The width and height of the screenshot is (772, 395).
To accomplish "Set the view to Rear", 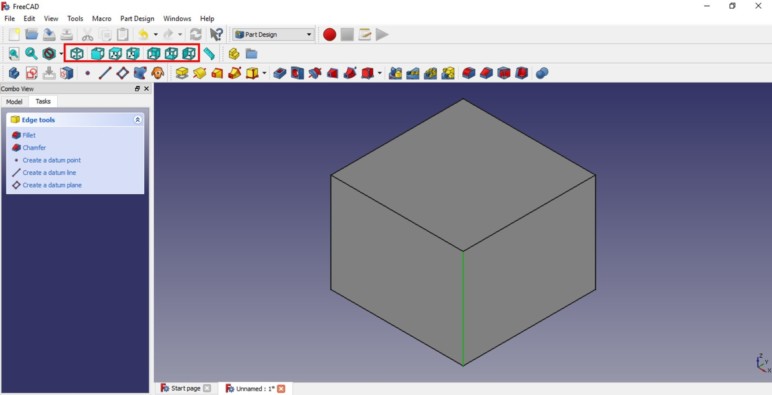I will click(154, 54).
